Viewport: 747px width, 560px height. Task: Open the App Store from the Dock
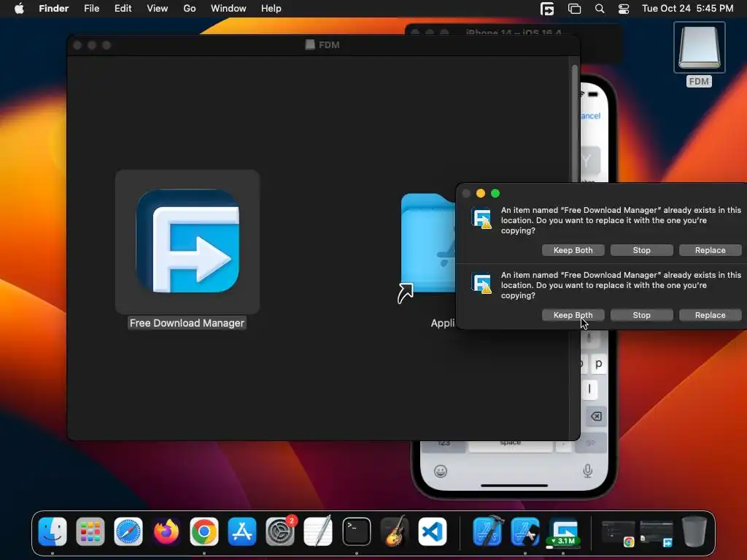point(242,532)
